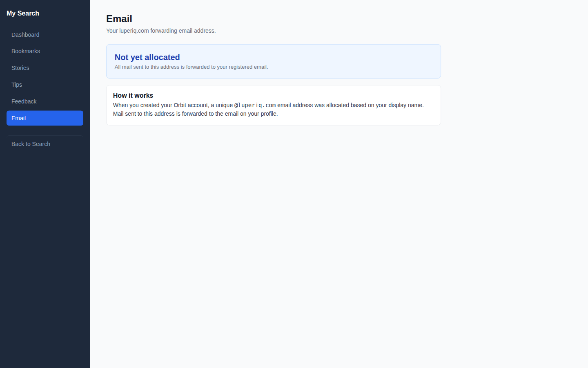
Task: Navigate to the Stories page
Action: 20,68
